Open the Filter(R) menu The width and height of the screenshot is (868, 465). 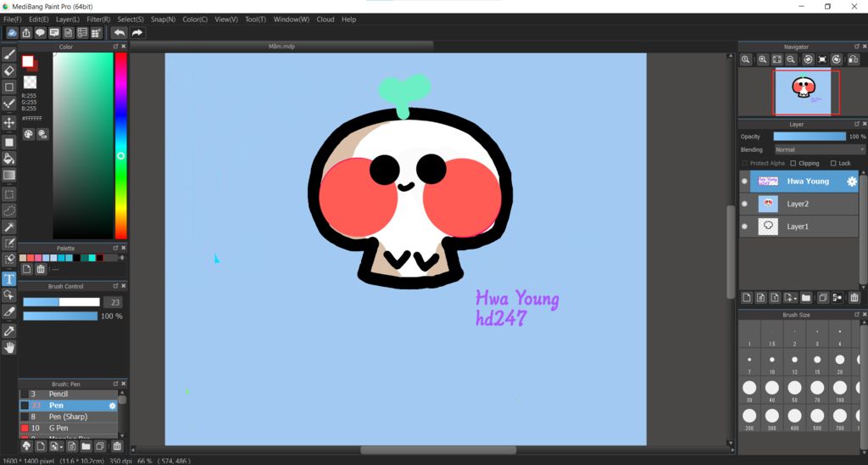98,20
